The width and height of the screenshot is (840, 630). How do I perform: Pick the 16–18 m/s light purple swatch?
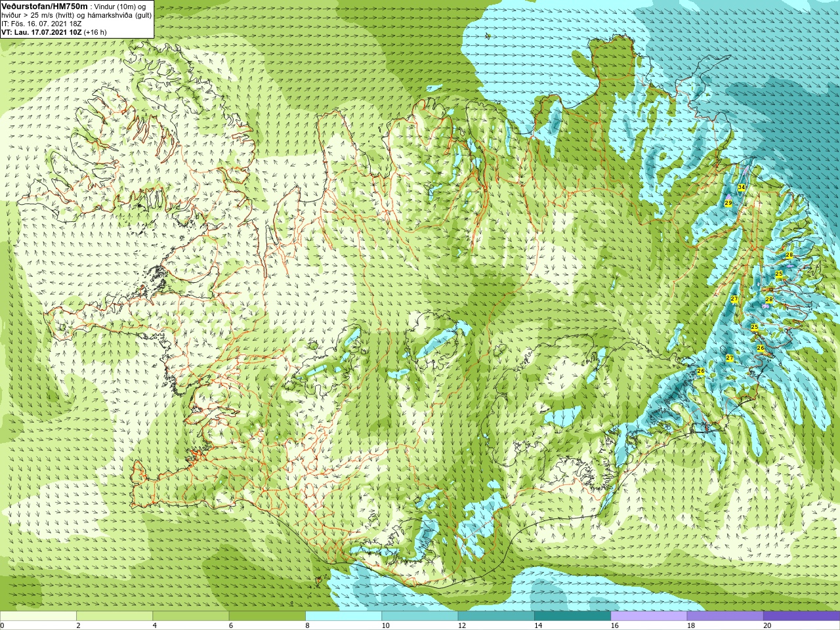648,616
